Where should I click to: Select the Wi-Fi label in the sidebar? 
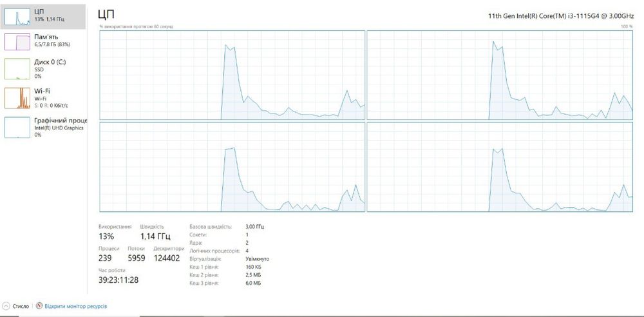click(x=42, y=91)
